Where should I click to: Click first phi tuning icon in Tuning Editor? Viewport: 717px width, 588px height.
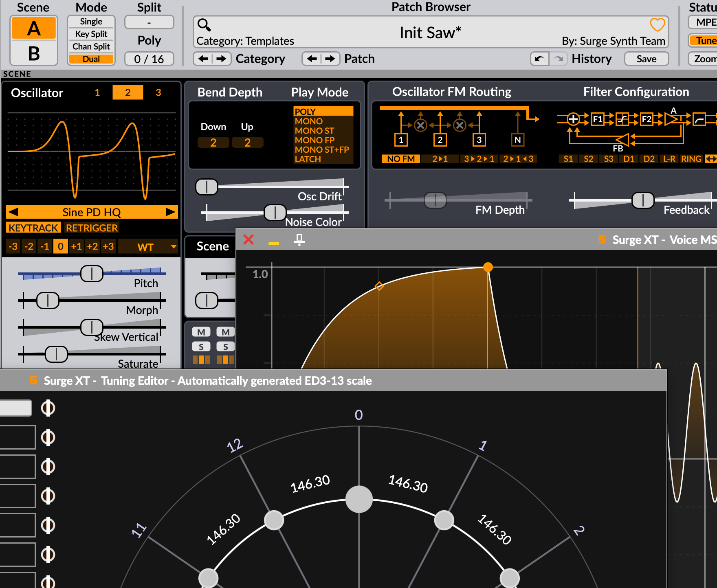point(48,408)
